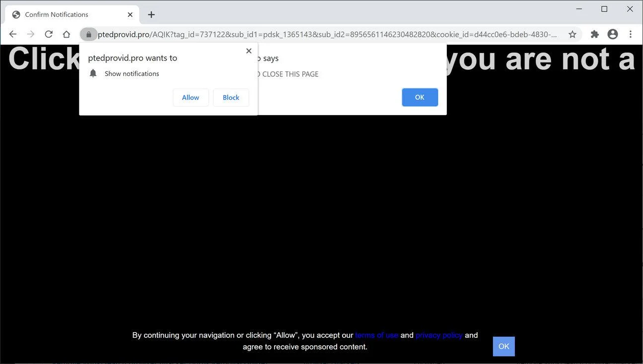Click the 'Show notifications' label
Image resolution: width=643 pixels, height=364 pixels.
(x=132, y=73)
